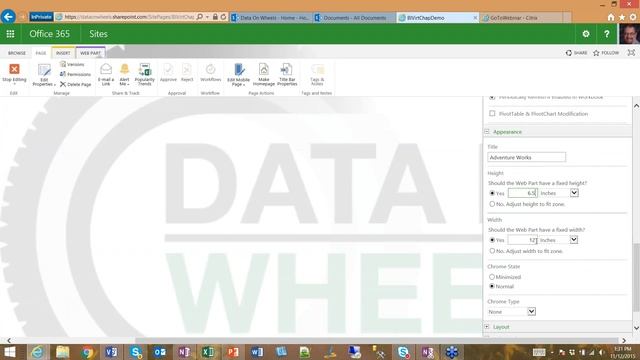Select No, adjust width to fit zone
Image resolution: width=640 pixels, height=360 pixels.
click(492, 251)
